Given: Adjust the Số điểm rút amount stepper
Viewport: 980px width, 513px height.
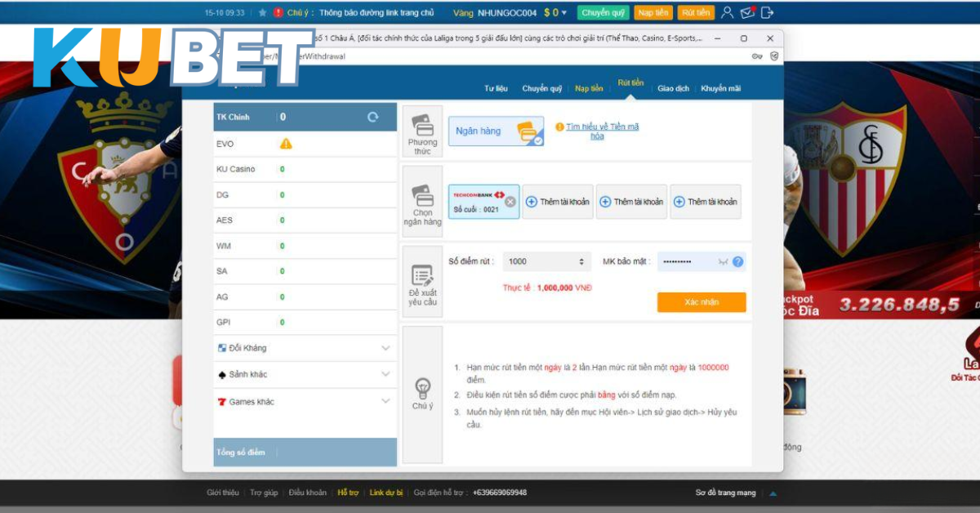Looking at the screenshot, I should 581,262.
